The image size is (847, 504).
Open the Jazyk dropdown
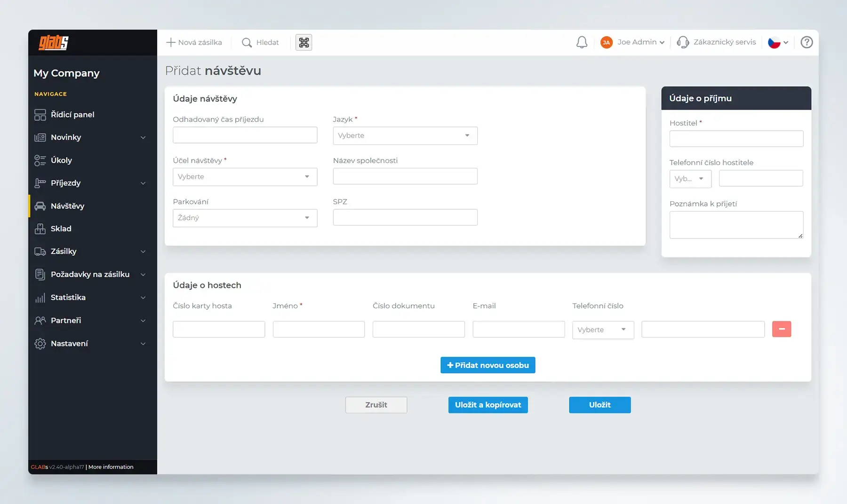(x=405, y=136)
